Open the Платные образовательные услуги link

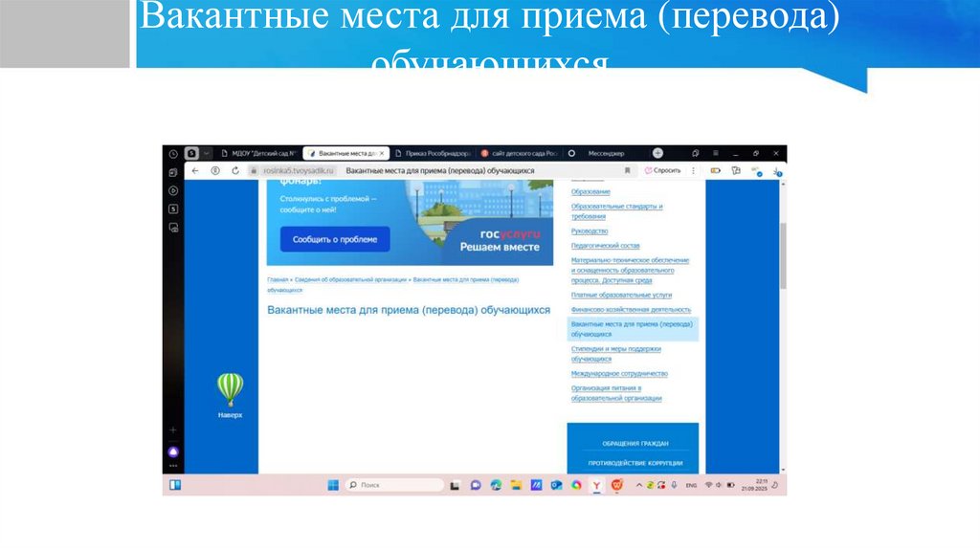pos(621,295)
